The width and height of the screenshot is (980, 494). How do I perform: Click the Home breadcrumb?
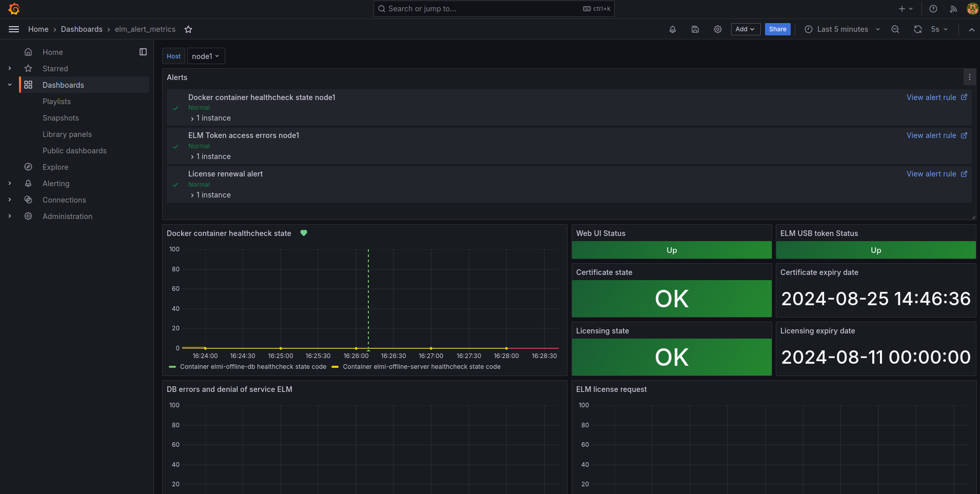click(x=38, y=29)
